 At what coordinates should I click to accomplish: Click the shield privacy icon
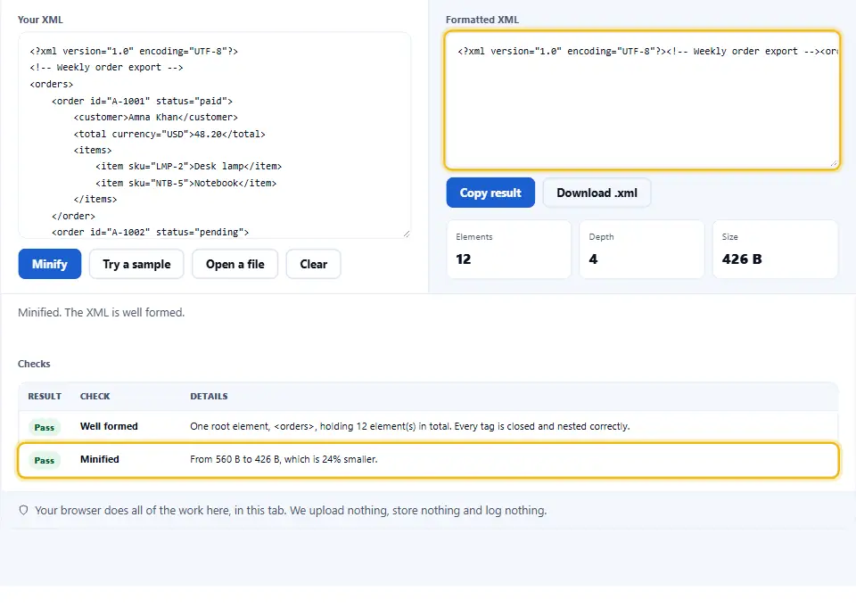coord(23,510)
